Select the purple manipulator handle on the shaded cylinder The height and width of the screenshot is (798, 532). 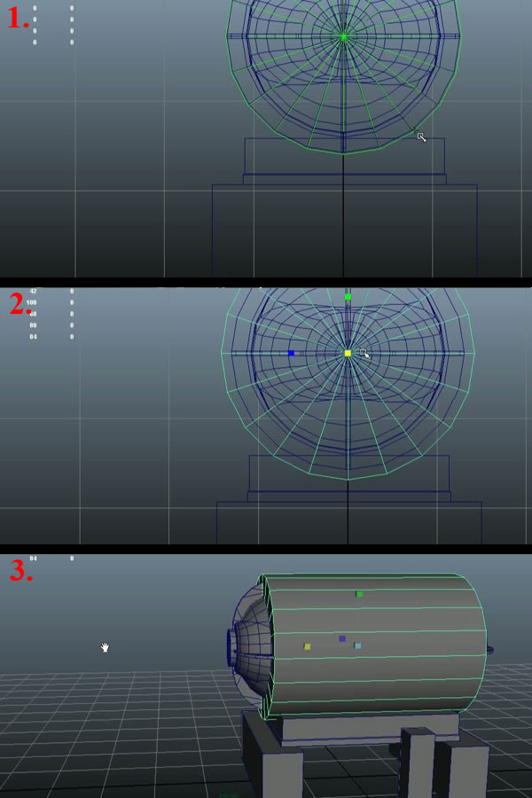(x=342, y=638)
